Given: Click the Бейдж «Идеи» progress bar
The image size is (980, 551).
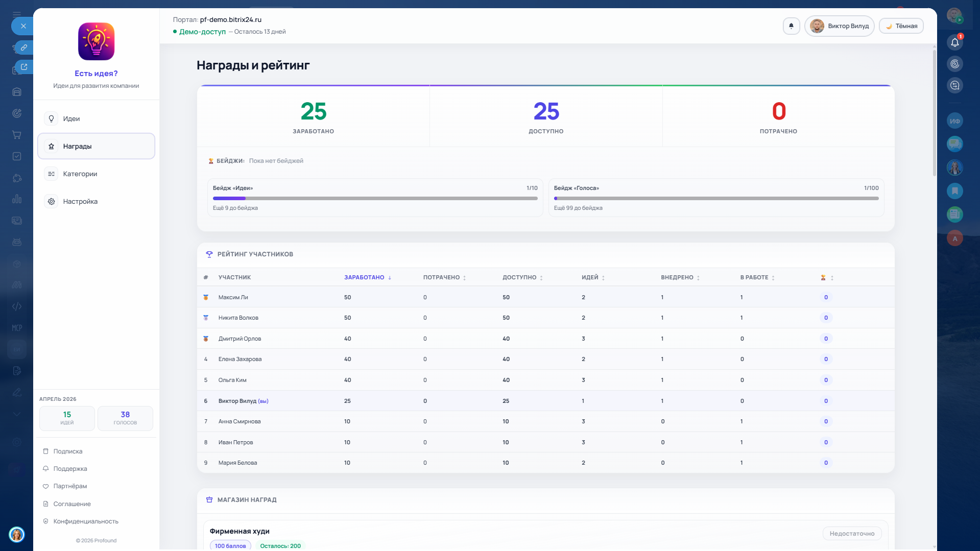Looking at the screenshot, I should 375,198.
